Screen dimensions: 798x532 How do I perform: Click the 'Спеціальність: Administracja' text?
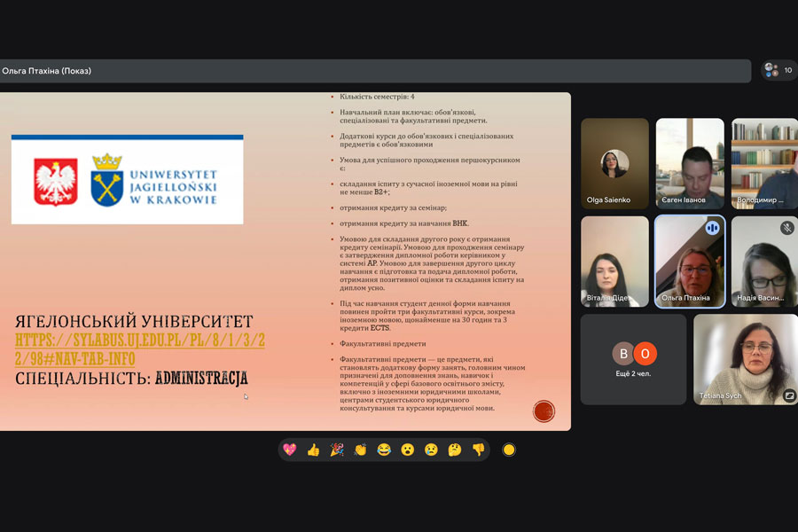tap(131, 379)
